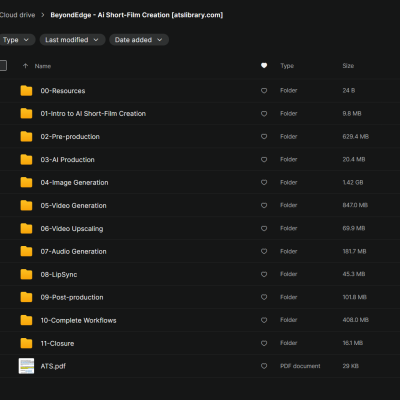Select the 10-Complete Workflows folder name

78,320
